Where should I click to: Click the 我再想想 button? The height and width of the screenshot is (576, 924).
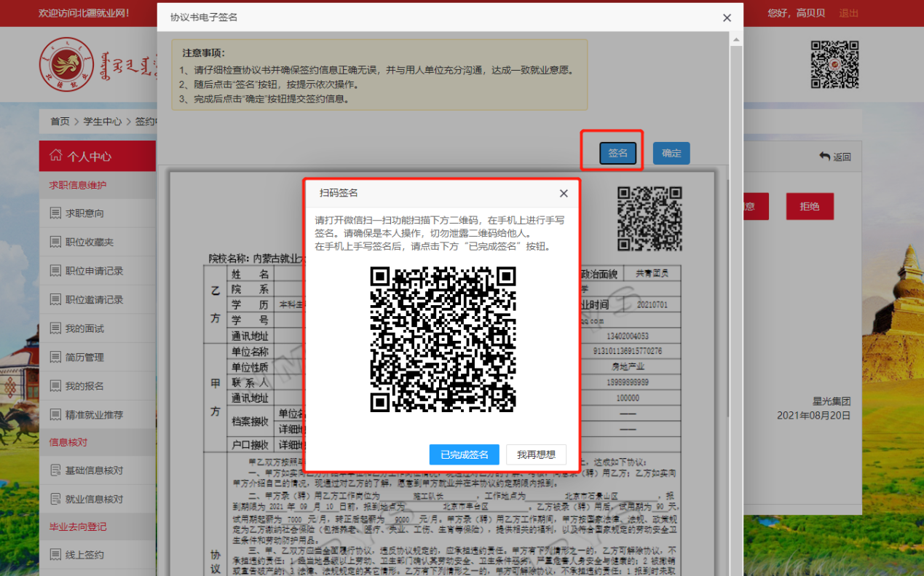point(536,454)
